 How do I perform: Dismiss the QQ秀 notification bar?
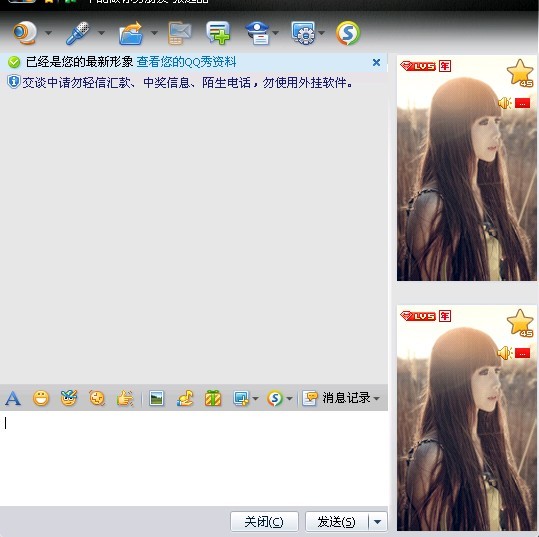pos(376,63)
